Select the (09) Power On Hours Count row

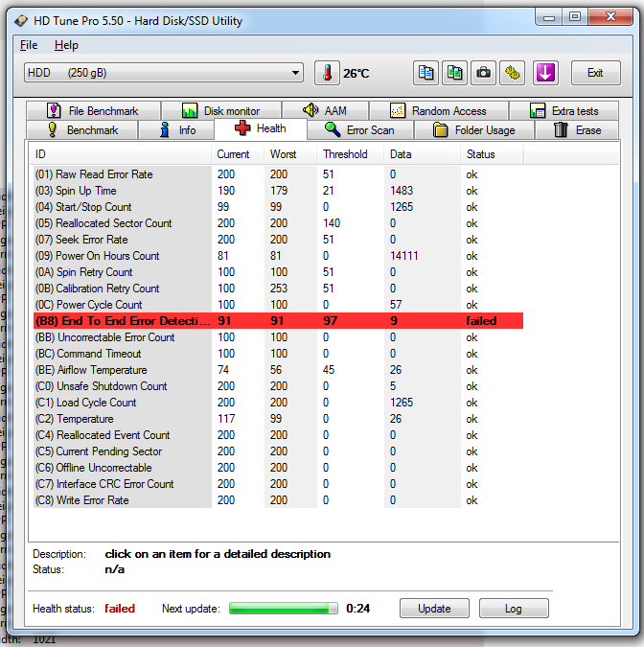pyautogui.click(x=279, y=256)
